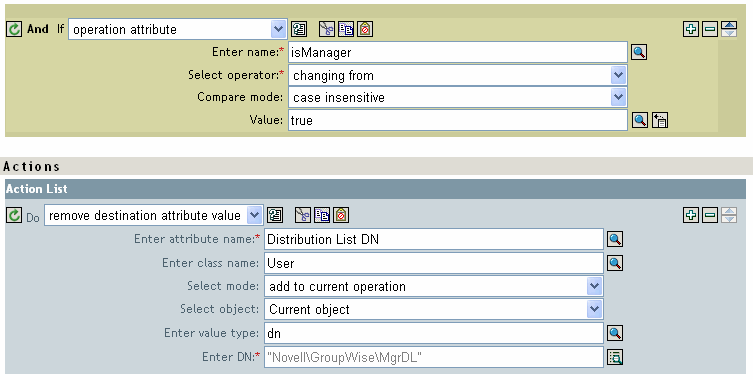753x380 pixels.
Task: Copy the condition using the copy icon
Action: 346,29
